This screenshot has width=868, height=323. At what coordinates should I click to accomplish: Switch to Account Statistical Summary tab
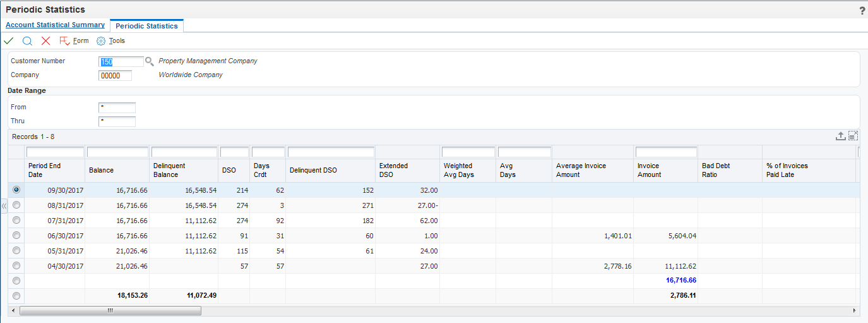click(x=55, y=25)
